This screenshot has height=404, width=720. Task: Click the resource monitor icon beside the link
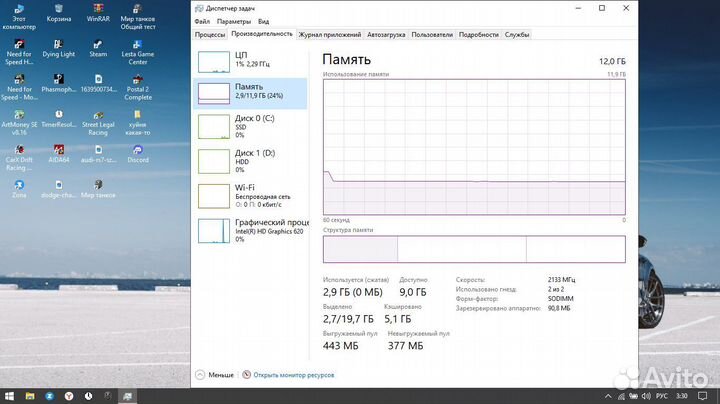(x=247, y=375)
